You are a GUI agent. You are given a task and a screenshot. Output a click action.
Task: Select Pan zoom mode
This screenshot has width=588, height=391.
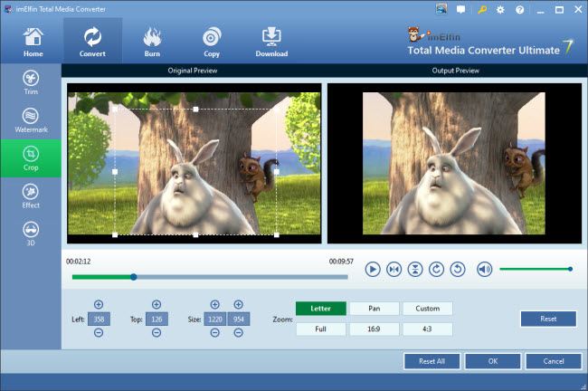(374, 309)
